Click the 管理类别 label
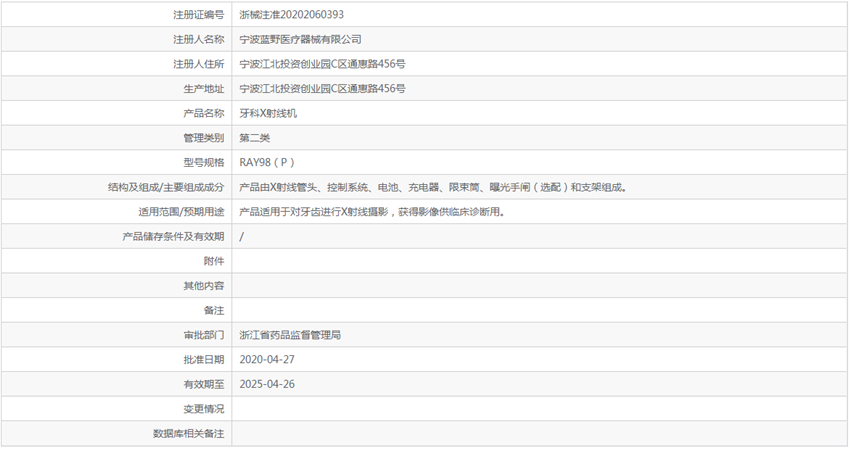The width and height of the screenshot is (850, 450). pos(204,138)
